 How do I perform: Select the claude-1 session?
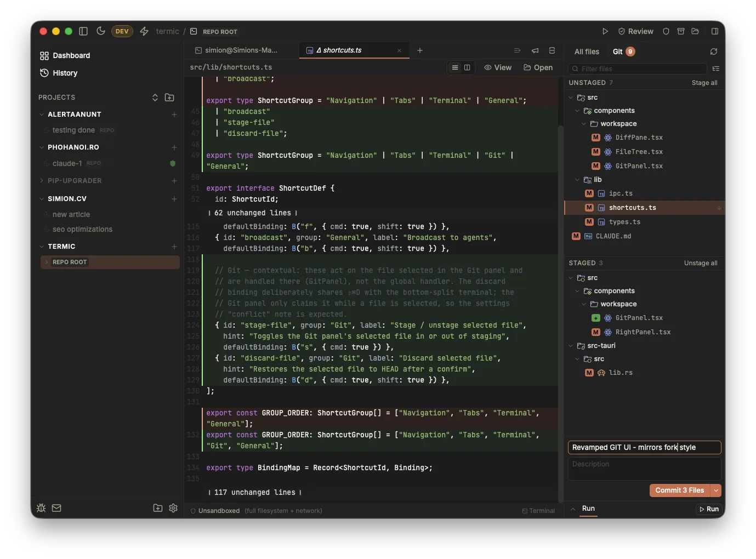coord(67,163)
